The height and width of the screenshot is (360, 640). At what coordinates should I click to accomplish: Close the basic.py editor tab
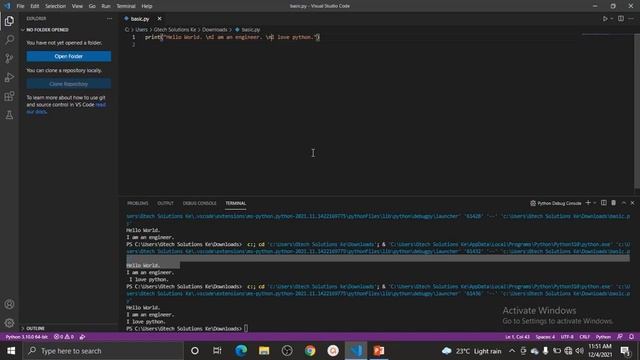point(160,19)
